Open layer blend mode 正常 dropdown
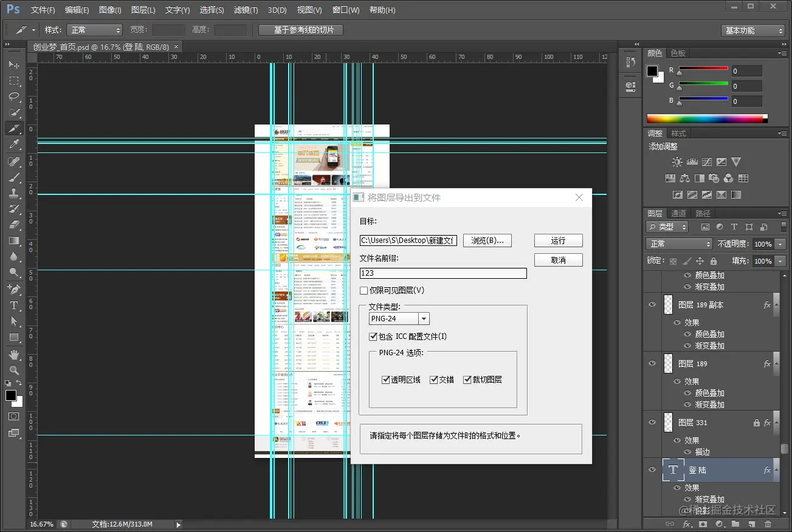The width and height of the screenshot is (792, 532). [679, 244]
